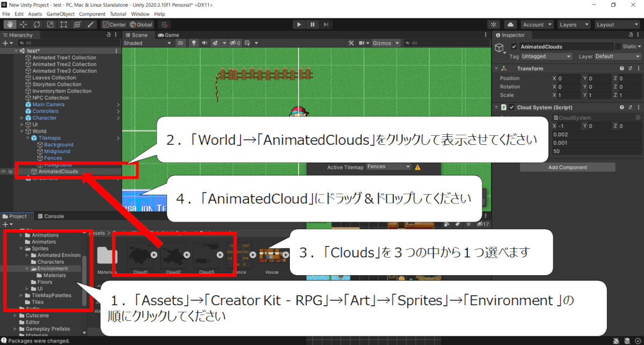
Task: Collapse the Transform component
Action: click(x=496, y=69)
